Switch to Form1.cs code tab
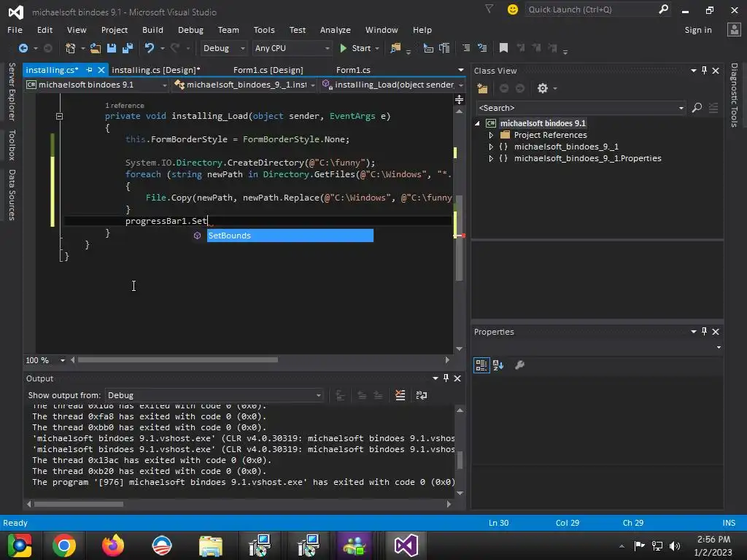Screen dimensions: 747x560 pyautogui.click(x=353, y=70)
